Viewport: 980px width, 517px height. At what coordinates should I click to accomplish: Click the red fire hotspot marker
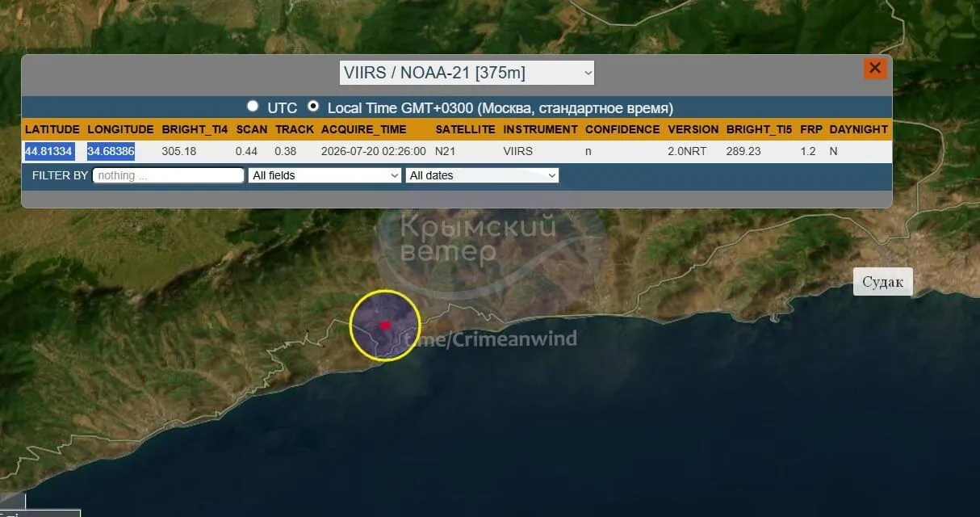pos(385,325)
